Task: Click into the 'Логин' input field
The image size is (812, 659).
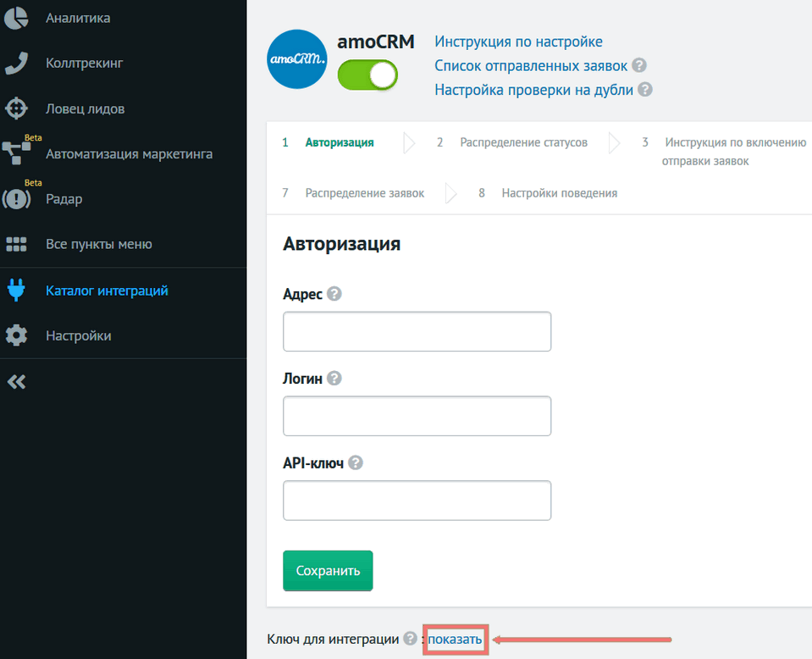Action: tap(417, 416)
